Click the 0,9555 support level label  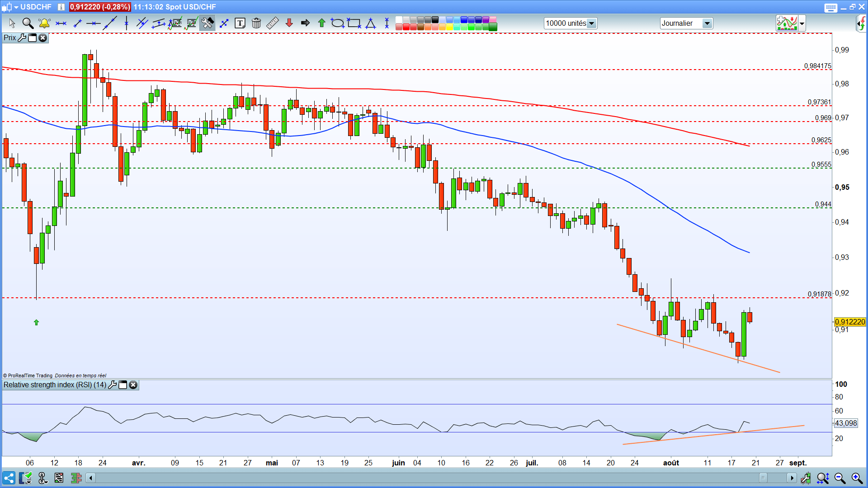[821, 164]
